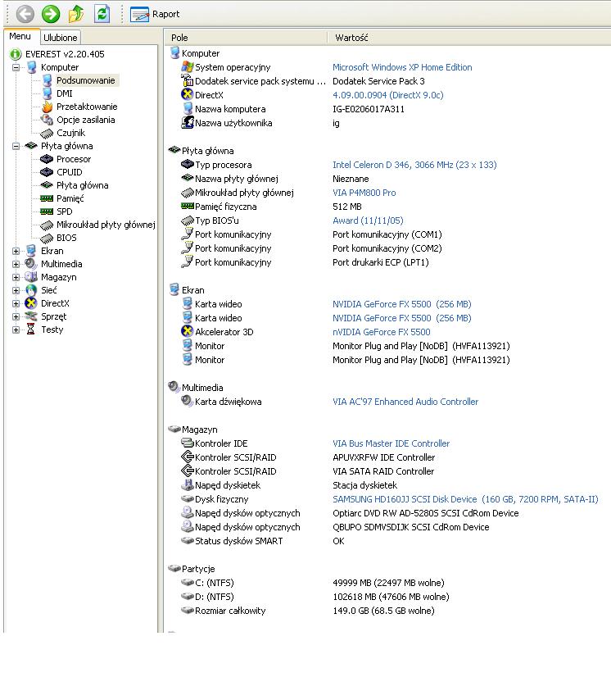Open SAMSUNG HD160JJ disk device link
The width and height of the screenshot is (611, 700).
tap(465, 499)
